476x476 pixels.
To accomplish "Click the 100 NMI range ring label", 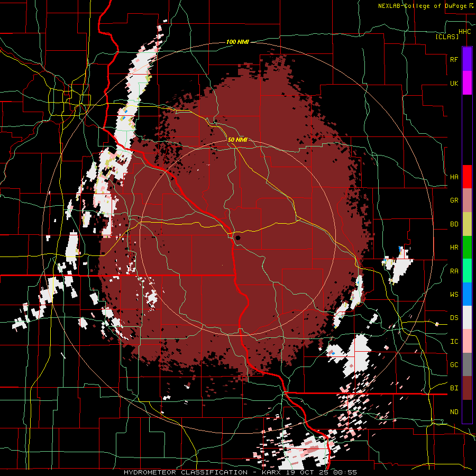I will click(237, 42).
